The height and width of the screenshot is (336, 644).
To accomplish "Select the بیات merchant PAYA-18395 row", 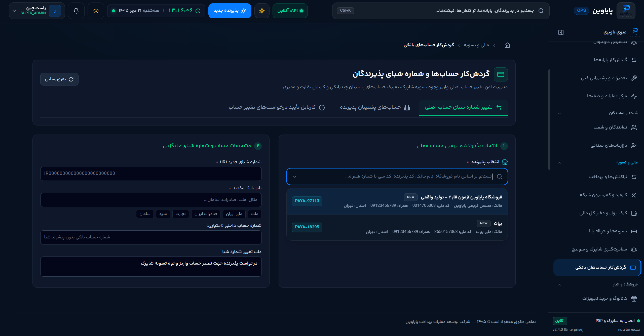I will point(397,227).
